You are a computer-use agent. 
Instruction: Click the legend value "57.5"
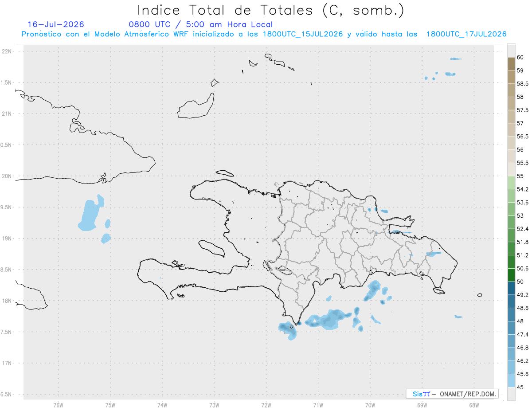[523, 110]
